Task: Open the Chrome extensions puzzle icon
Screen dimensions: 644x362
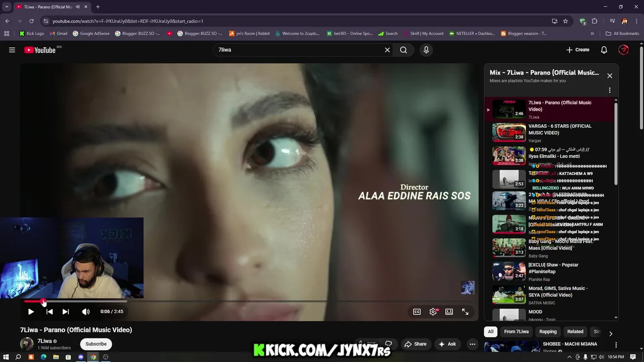Action: coord(595,21)
